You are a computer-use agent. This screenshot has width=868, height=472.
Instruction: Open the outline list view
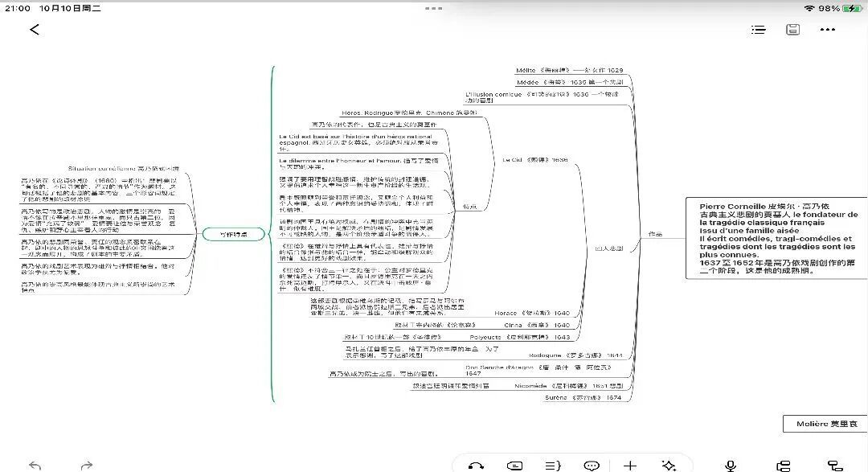758,30
